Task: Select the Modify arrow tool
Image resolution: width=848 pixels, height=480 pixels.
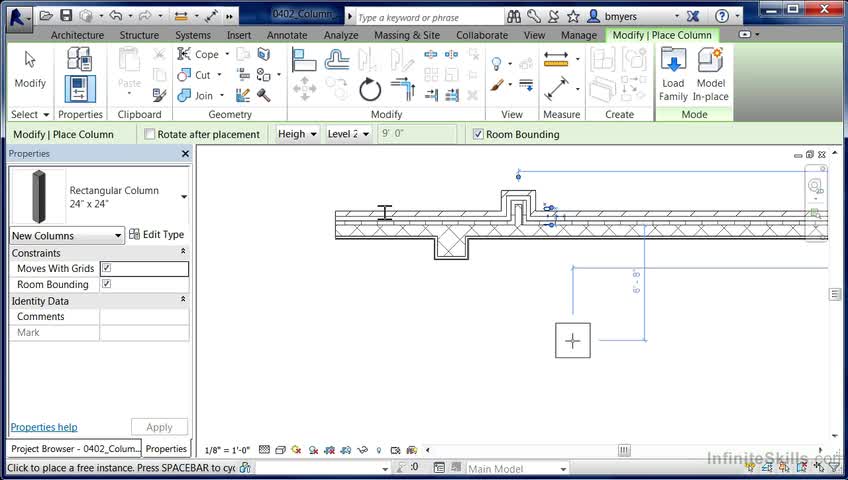Action: point(30,69)
